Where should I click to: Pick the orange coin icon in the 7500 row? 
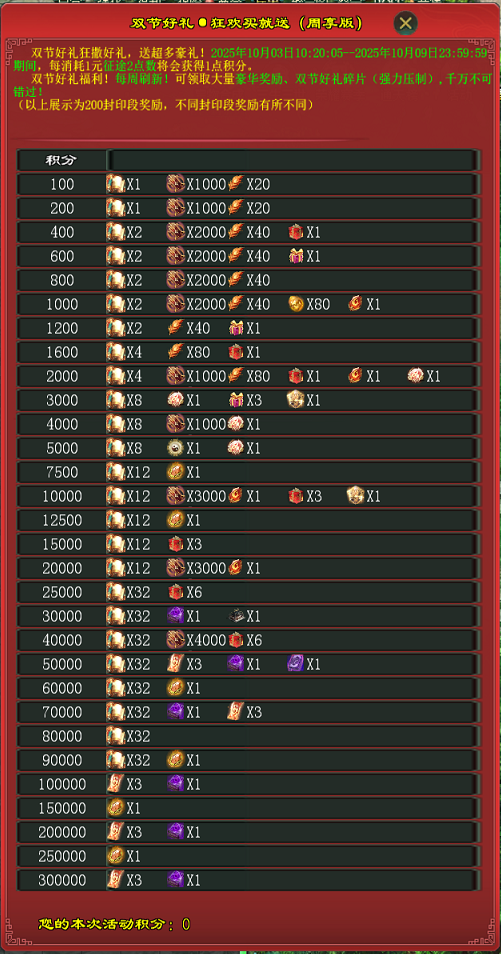[x=176, y=472]
